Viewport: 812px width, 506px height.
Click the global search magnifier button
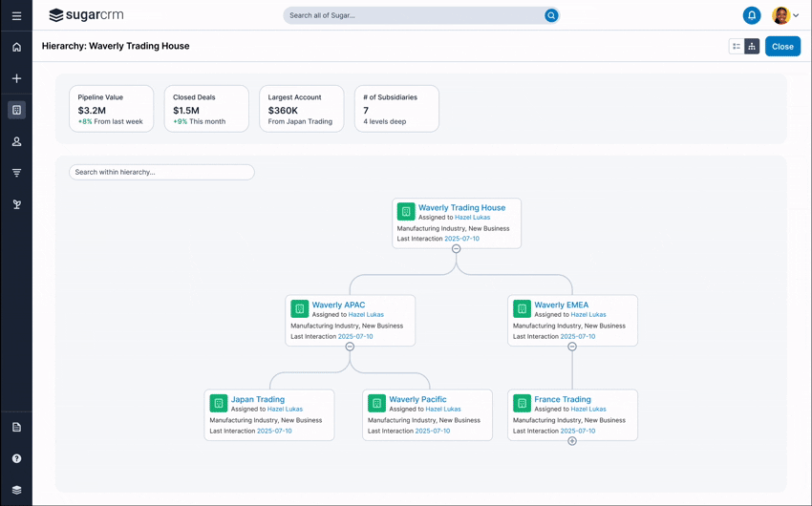pyautogui.click(x=551, y=15)
